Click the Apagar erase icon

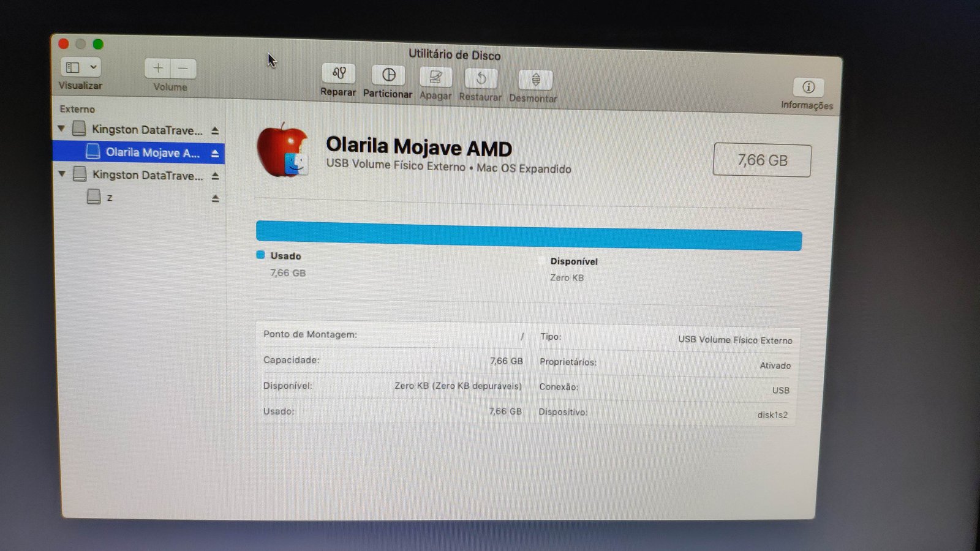[435, 77]
